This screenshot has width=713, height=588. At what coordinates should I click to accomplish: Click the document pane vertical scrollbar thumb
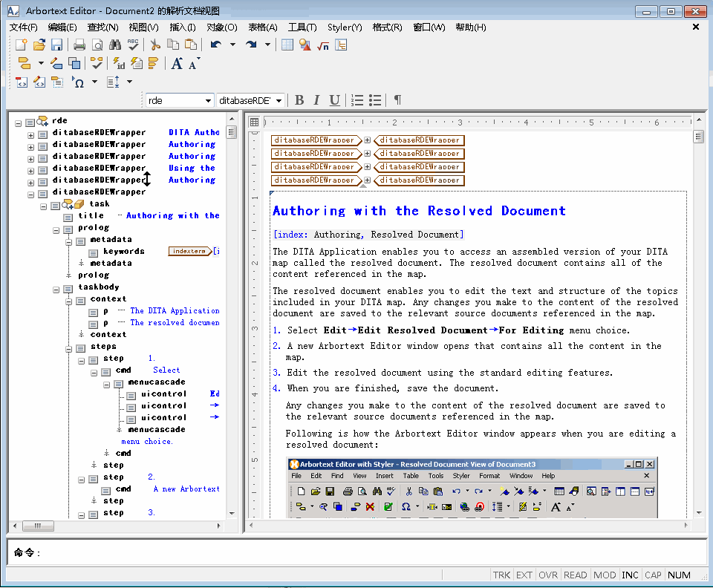tap(698, 137)
